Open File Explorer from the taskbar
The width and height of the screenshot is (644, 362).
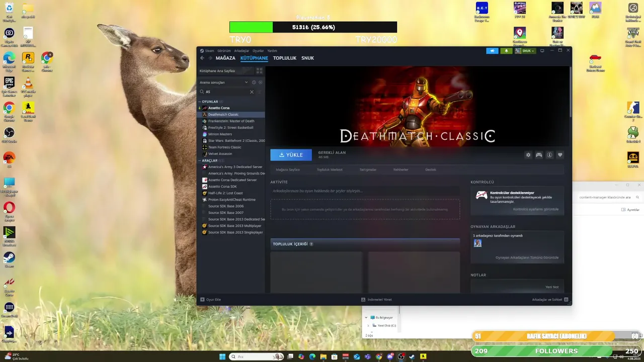pos(324,356)
